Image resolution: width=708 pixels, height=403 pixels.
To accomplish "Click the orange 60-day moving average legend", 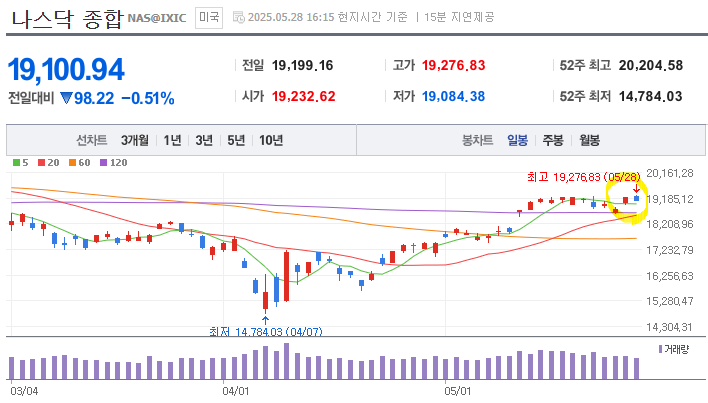I will [78, 162].
